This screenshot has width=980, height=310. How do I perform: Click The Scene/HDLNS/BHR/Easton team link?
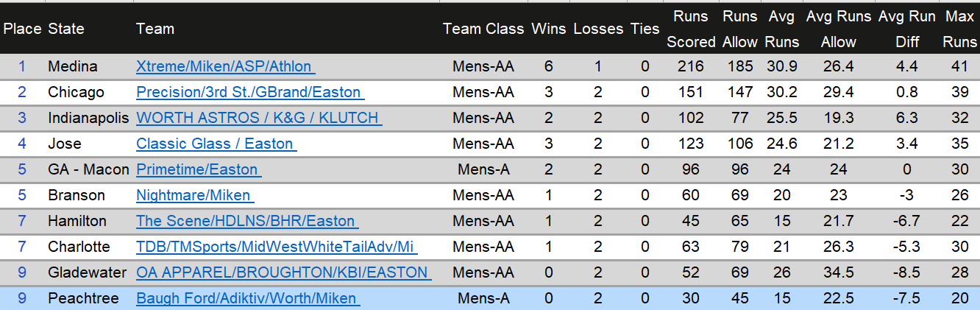tap(246, 221)
